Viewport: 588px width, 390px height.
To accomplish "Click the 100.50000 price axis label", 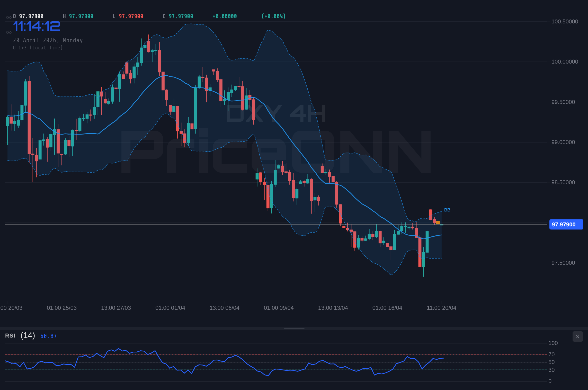I will (565, 22).
